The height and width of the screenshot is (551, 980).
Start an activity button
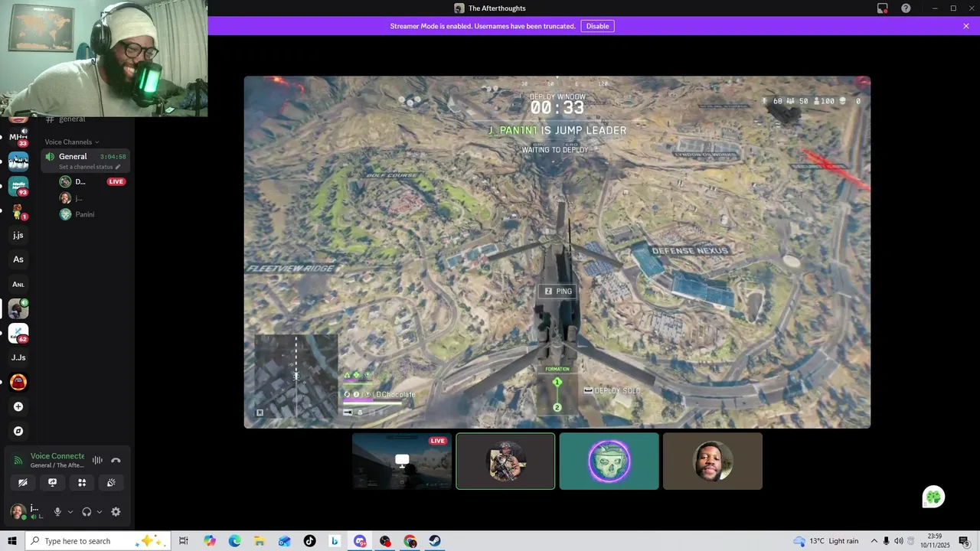tap(82, 482)
